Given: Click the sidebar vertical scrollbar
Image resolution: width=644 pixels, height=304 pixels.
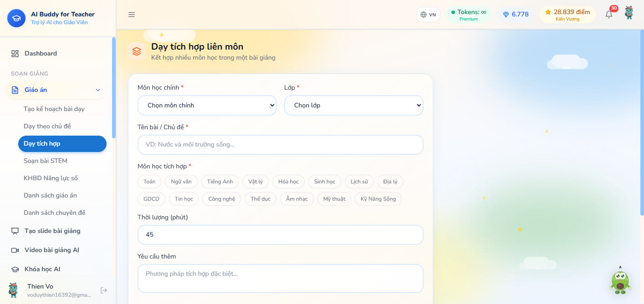Looking at the screenshot, I should 114,87.
